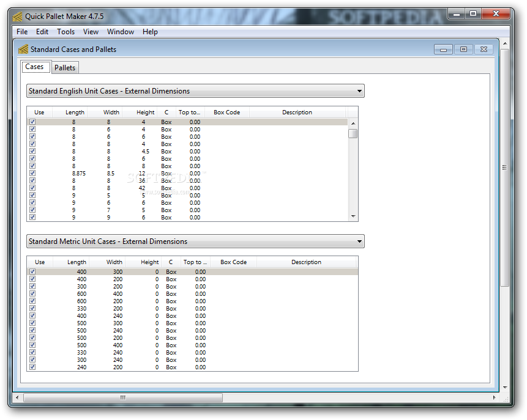Viewport: 527px width, 420px height.
Task: Select the English row 9 by 5 by 5
Action: click(187, 196)
